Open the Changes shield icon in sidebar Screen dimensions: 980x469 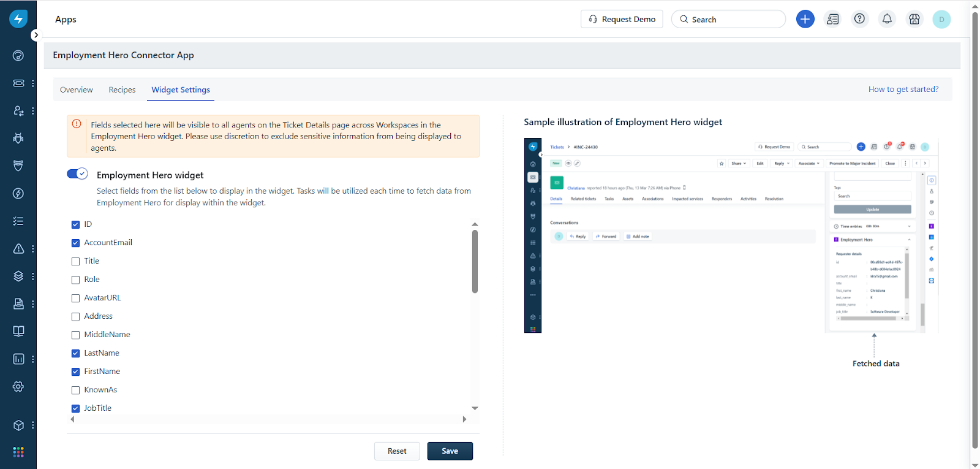(18, 166)
